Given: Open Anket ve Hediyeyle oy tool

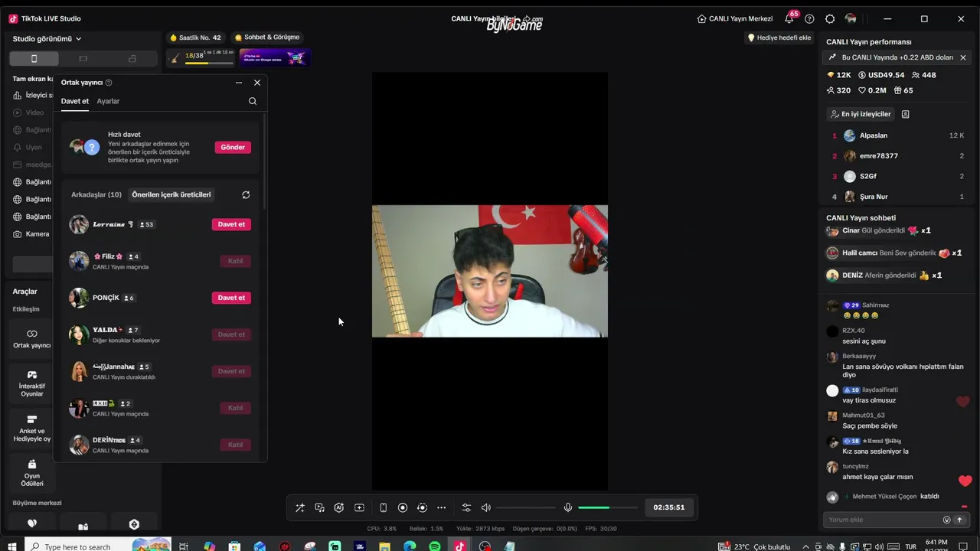Looking at the screenshot, I should tap(32, 429).
